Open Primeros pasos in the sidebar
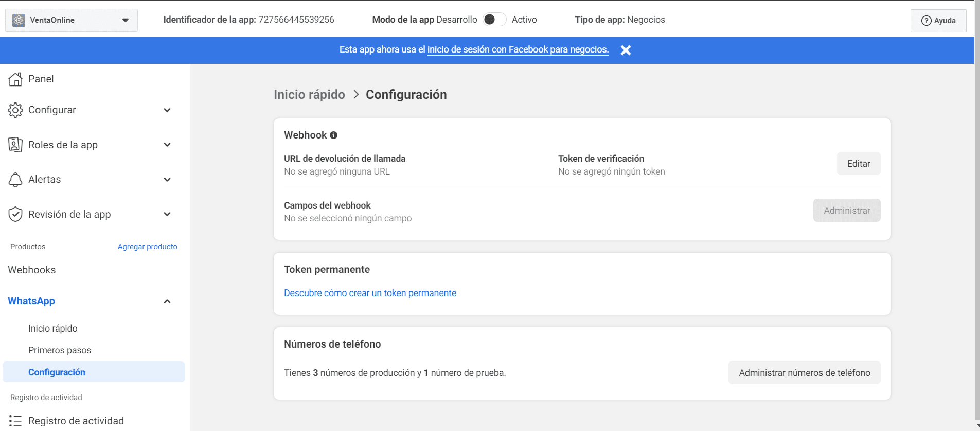This screenshot has height=431, width=980. [x=60, y=350]
